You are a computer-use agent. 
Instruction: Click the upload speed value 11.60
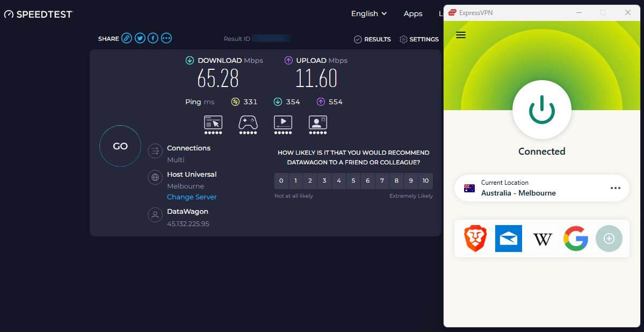pos(316,78)
